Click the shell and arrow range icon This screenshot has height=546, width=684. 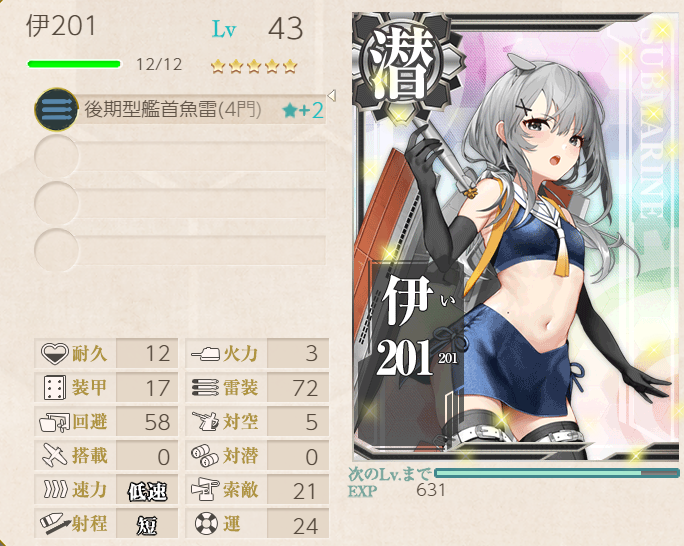[x=55, y=523]
